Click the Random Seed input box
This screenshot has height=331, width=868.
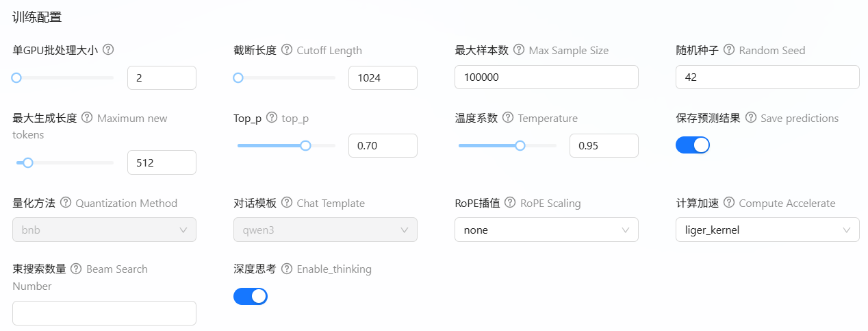tap(767, 77)
